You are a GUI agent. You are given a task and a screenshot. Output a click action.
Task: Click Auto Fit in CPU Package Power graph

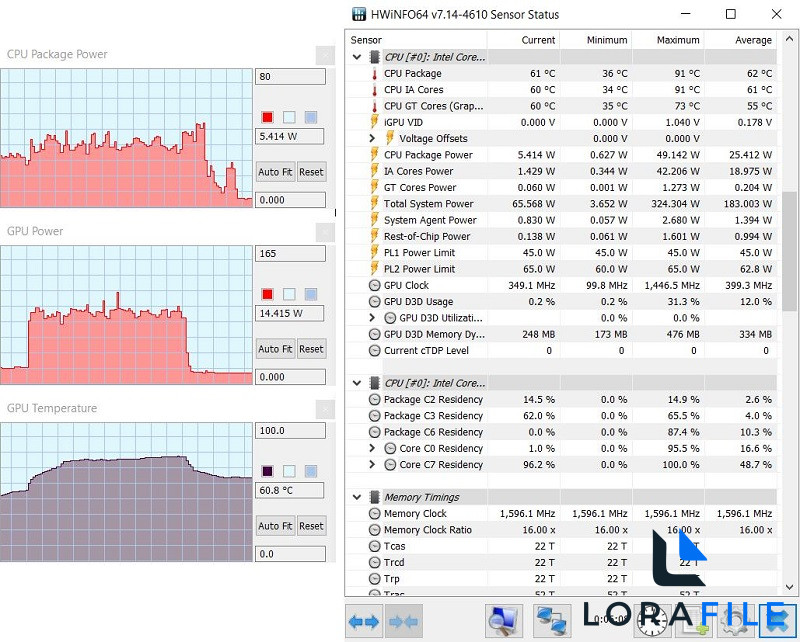276,172
